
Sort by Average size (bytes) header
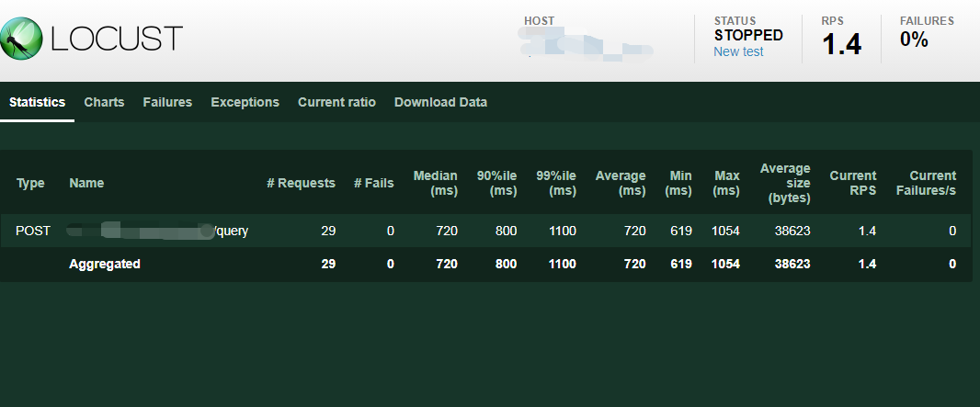785,183
